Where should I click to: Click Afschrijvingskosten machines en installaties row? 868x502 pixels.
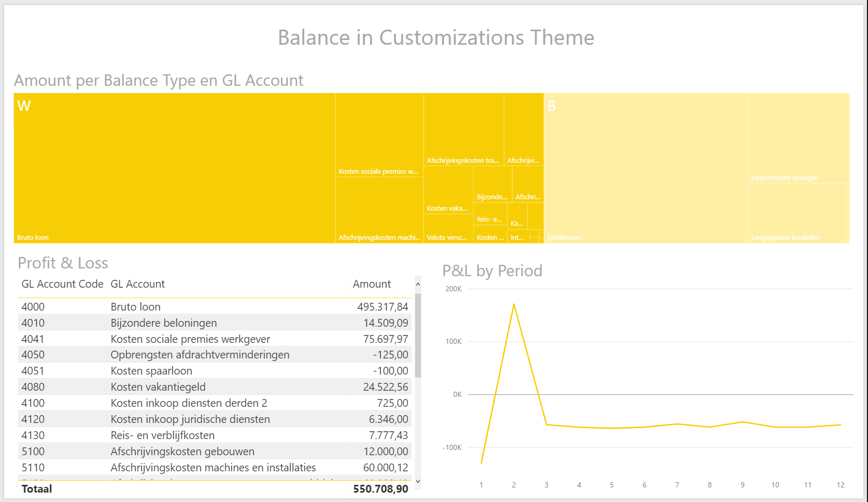[215, 468]
